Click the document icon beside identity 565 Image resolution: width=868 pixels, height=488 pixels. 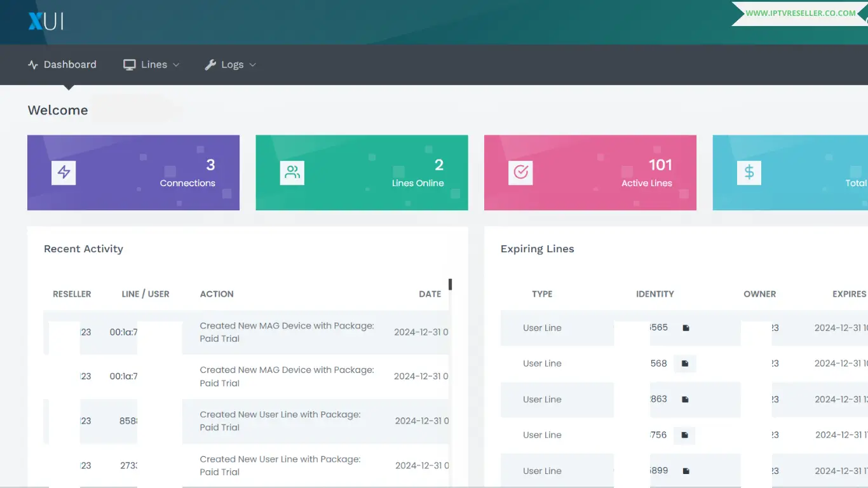tap(686, 328)
